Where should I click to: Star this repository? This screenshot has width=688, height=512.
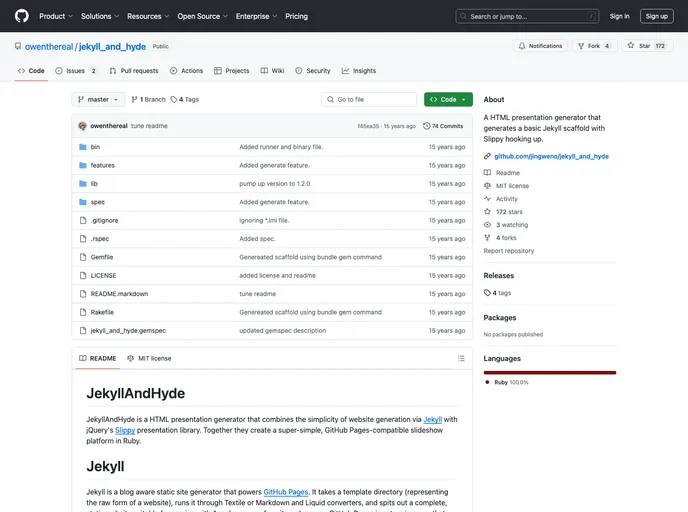point(647,46)
